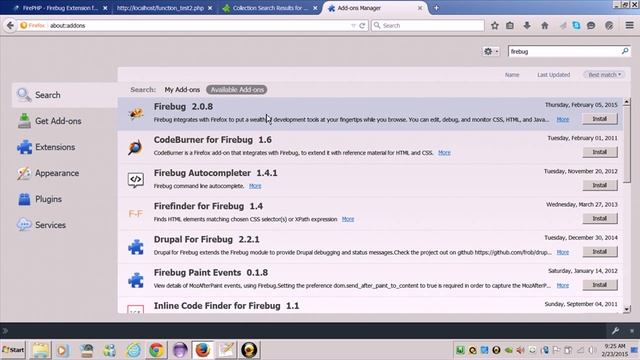Open More link for Drupal For Firebug
This screenshot has width=640, height=360.
(562, 252)
